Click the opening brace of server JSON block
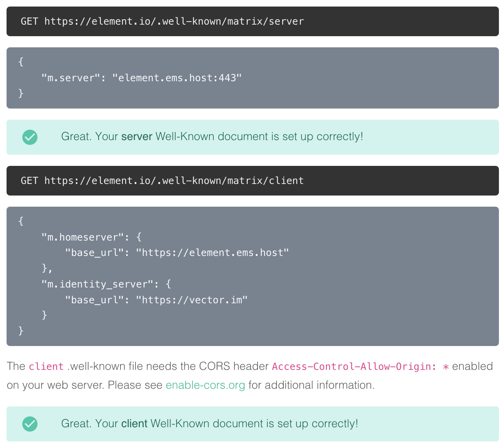Image resolution: width=502 pixels, height=448 pixels. [x=21, y=62]
